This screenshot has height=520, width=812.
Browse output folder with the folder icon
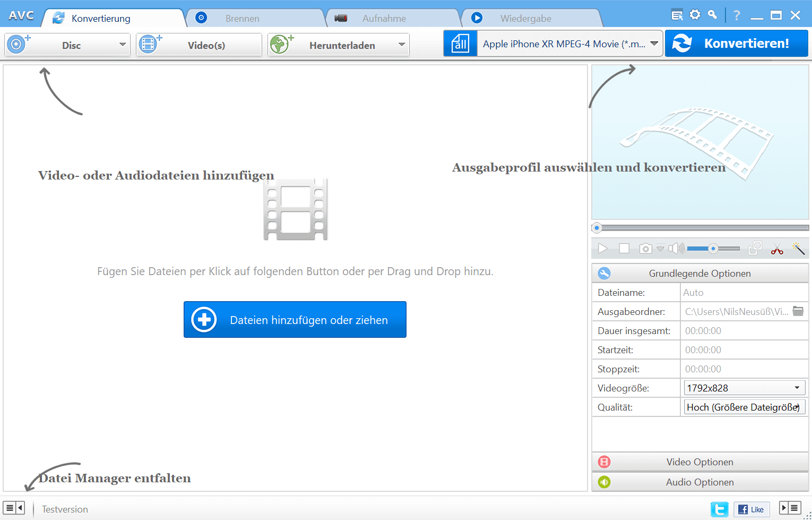pos(798,311)
